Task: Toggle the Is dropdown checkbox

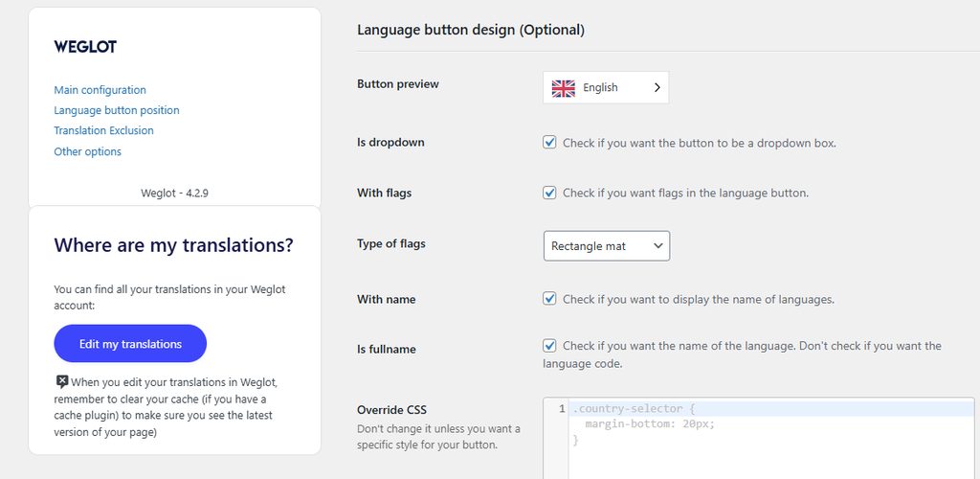Action: [x=549, y=143]
